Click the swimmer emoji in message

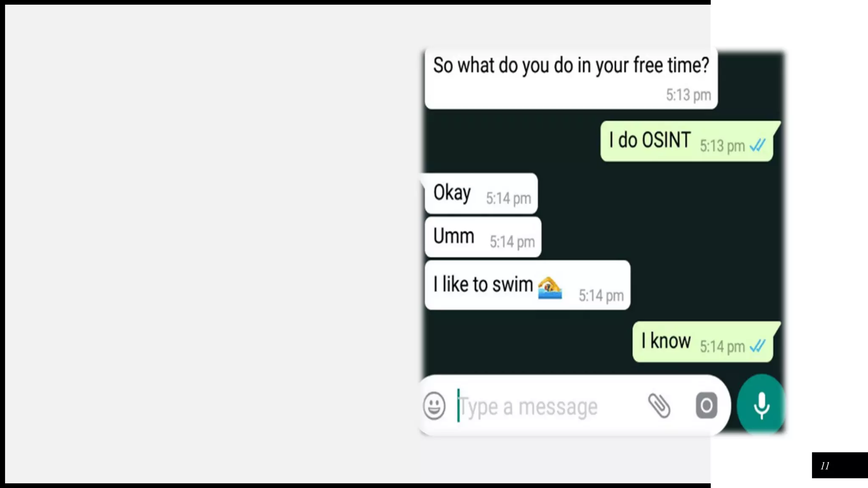[550, 288]
